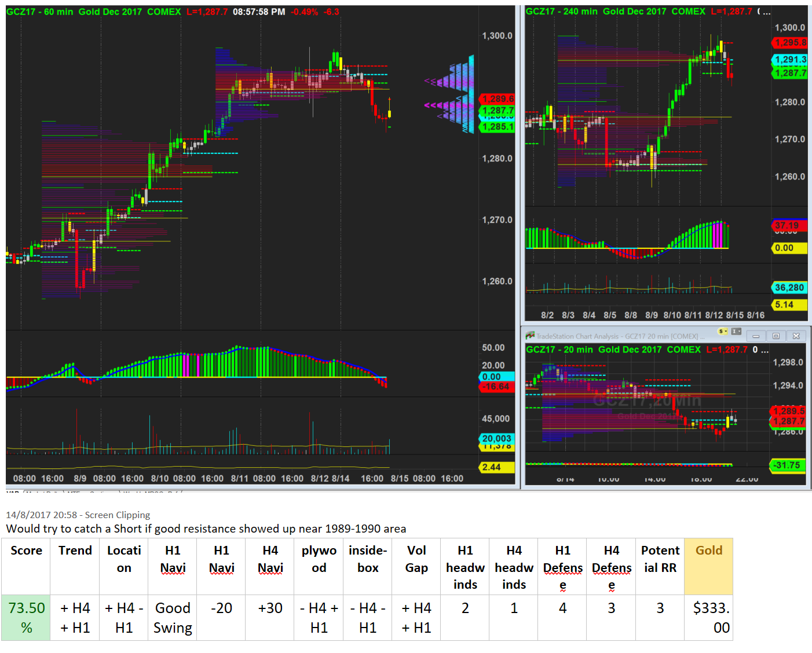The image size is (812, 653).
Task: Select the Score header cell
Action: click(x=26, y=567)
